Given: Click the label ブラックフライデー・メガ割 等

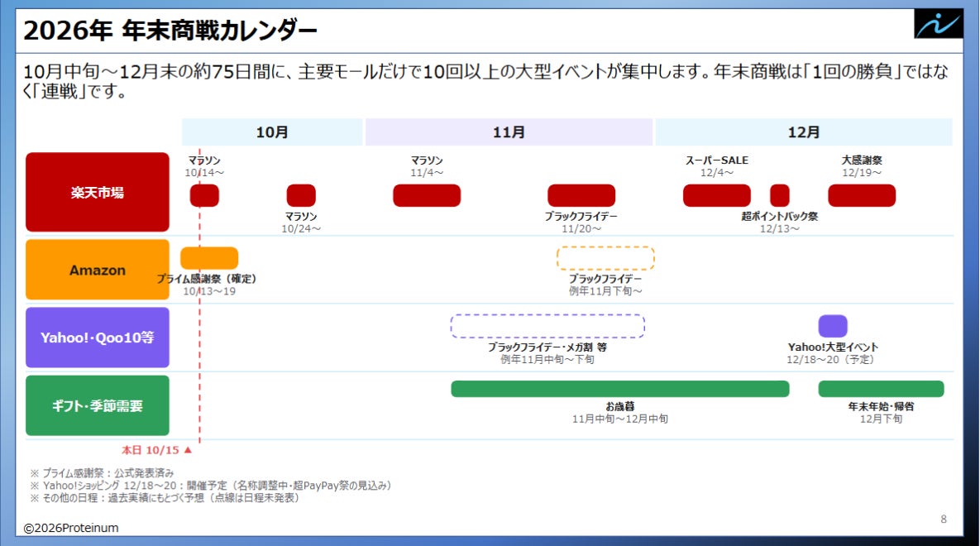Looking at the screenshot, I should tap(547, 347).
